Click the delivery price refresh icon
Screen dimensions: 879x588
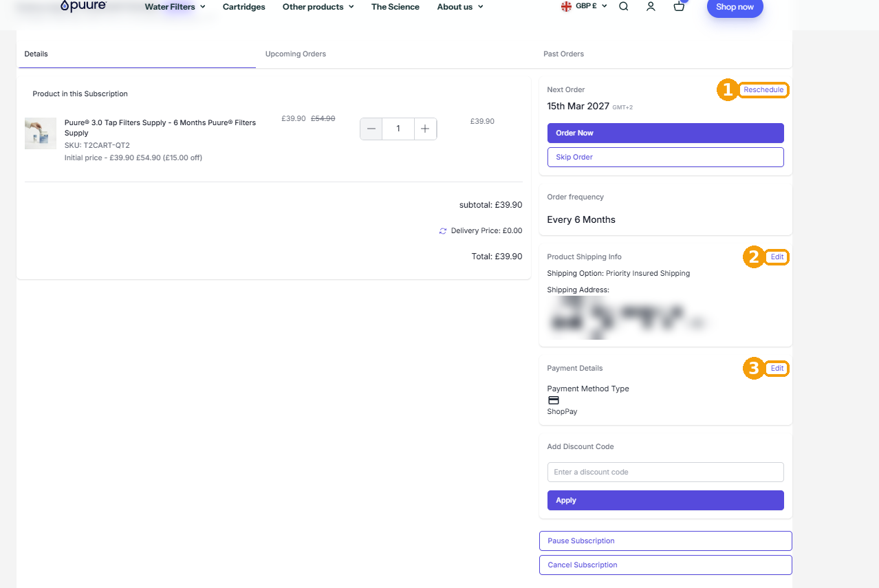point(443,231)
